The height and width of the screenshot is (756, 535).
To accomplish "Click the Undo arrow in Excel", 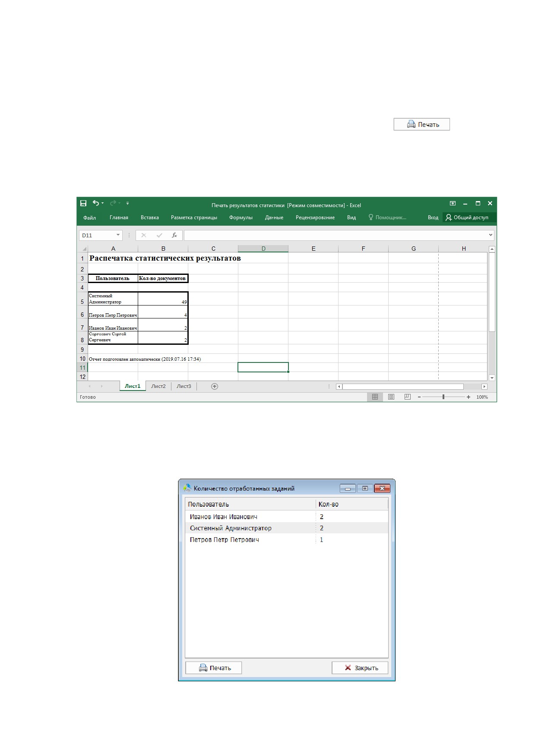I will pos(96,203).
